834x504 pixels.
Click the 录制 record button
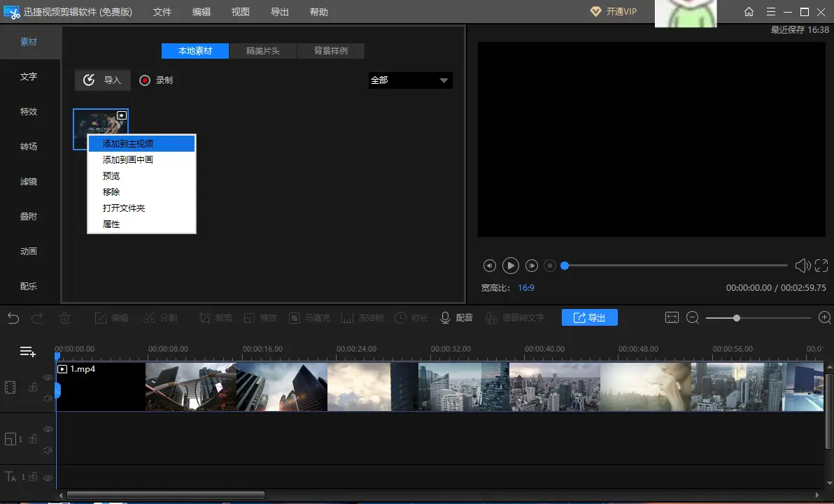click(x=156, y=80)
